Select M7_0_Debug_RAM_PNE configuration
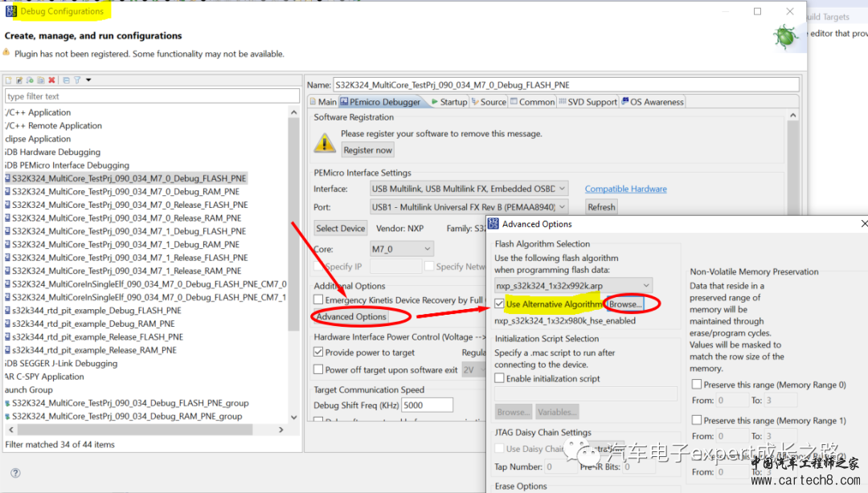This screenshot has height=493, width=868. coord(122,191)
